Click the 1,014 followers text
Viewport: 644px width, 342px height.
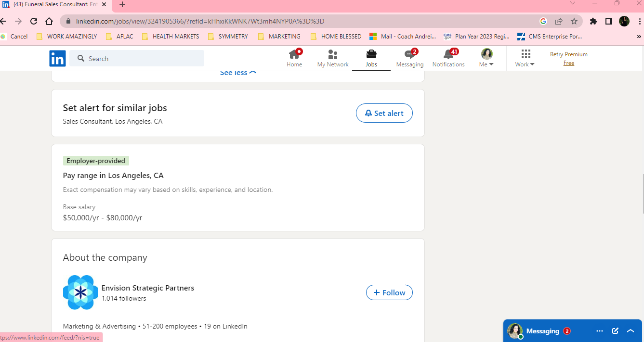(x=124, y=298)
